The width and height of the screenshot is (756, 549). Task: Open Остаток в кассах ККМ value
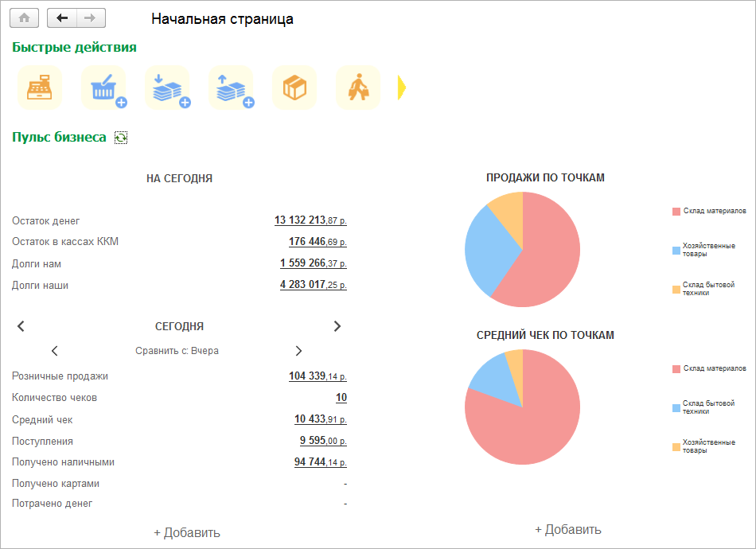[x=318, y=242]
